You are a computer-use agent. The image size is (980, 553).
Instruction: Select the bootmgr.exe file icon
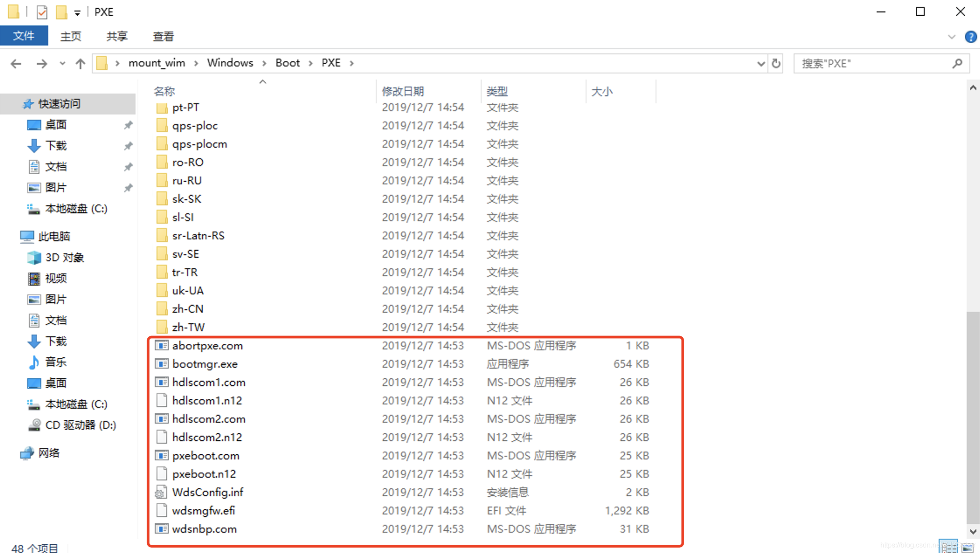162,364
